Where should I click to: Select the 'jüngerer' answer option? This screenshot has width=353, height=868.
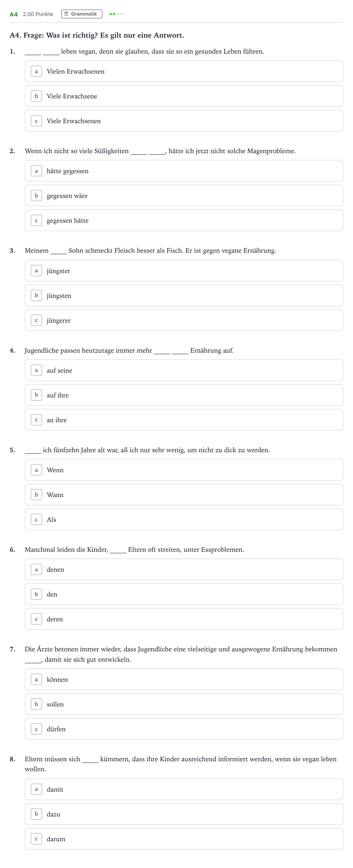tap(184, 320)
